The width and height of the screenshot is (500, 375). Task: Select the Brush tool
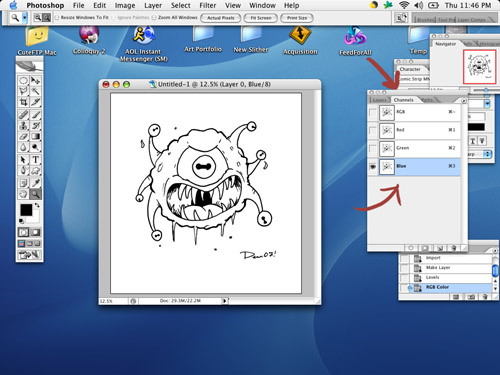coord(35,115)
